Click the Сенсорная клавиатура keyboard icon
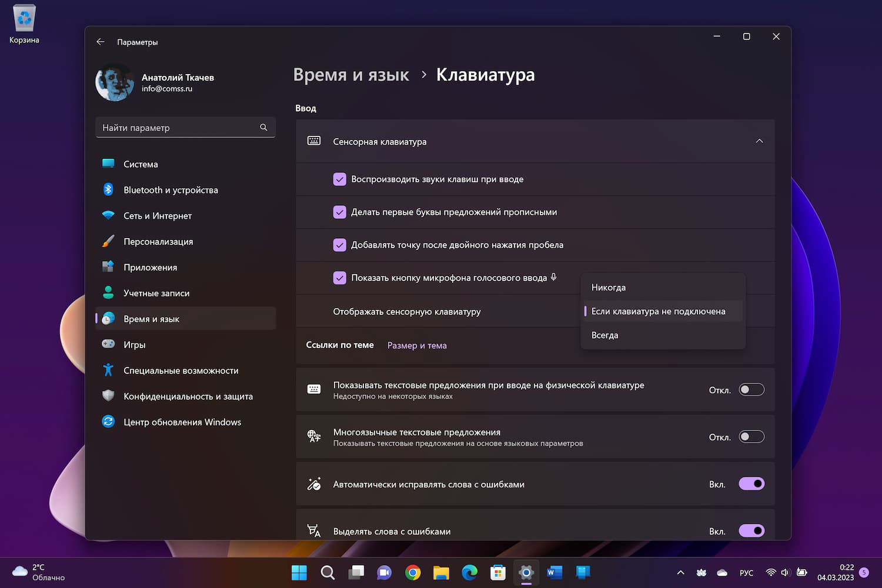 314,141
